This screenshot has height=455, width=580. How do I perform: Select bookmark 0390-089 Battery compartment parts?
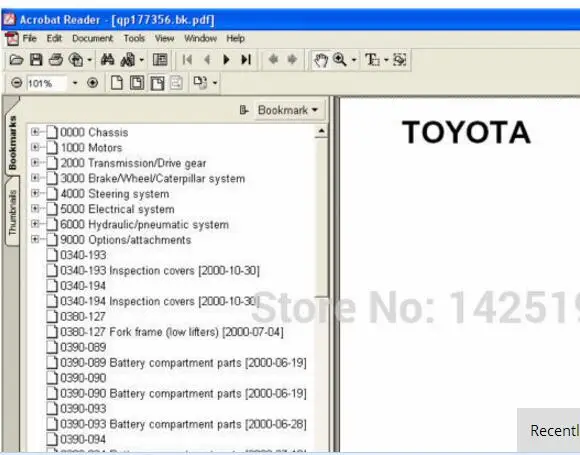pyautogui.click(x=183, y=363)
